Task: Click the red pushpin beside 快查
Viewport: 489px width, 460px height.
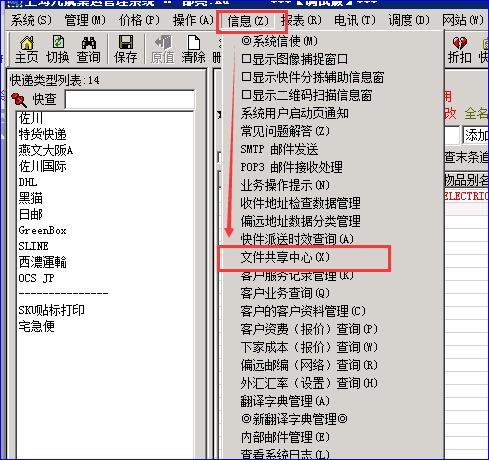Action: [x=19, y=99]
